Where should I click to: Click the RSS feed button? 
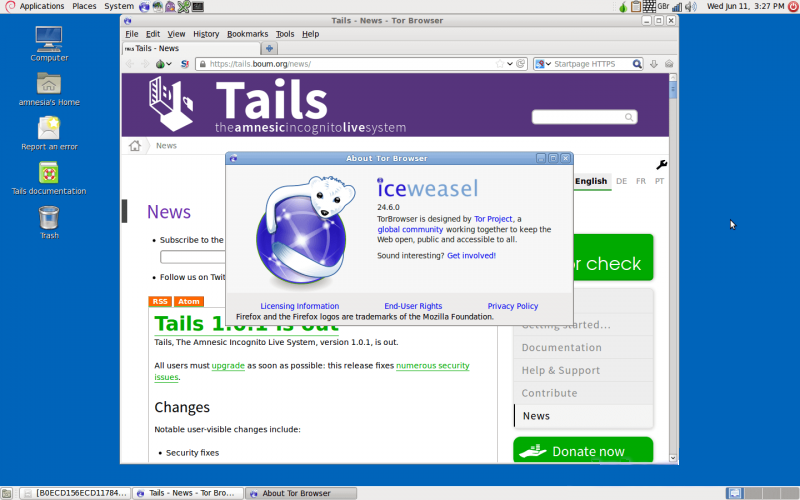click(160, 302)
